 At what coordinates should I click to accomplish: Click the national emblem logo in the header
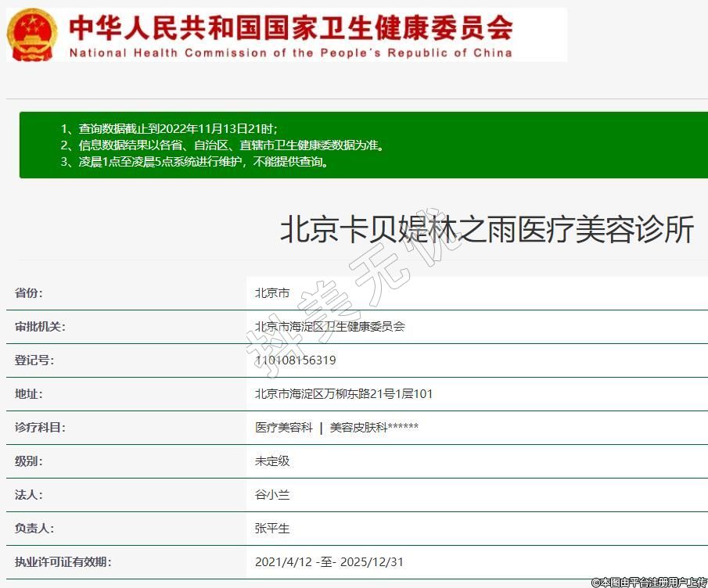32,34
